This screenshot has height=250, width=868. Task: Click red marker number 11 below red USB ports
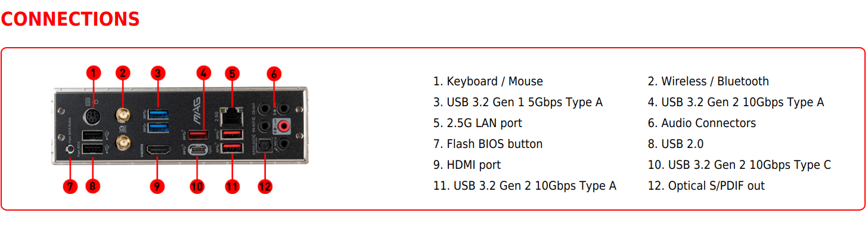click(x=232, y=186)
